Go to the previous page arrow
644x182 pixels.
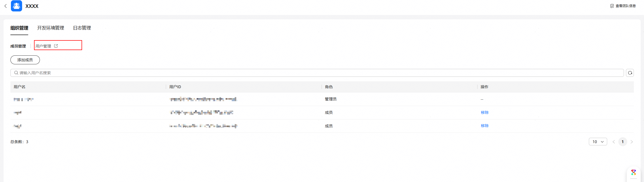tap(614, 142)
